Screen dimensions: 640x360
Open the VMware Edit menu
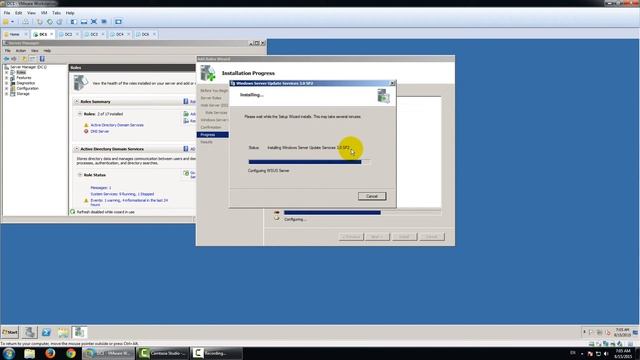19,13
